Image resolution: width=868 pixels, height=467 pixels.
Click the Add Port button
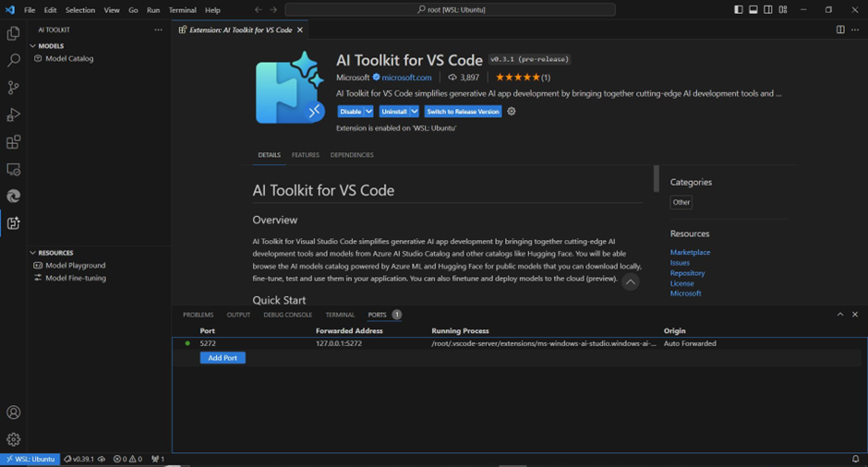(223, 358)
